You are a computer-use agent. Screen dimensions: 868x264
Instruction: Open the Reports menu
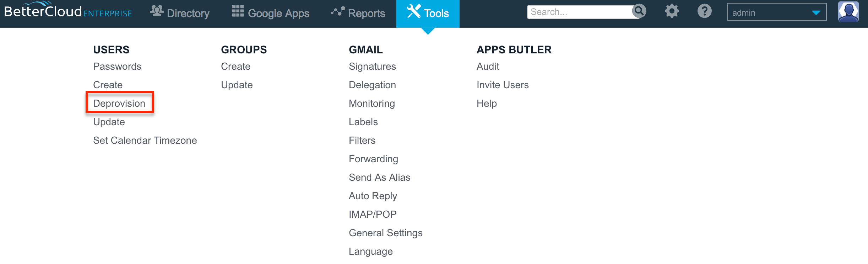(x=358, y=13)
